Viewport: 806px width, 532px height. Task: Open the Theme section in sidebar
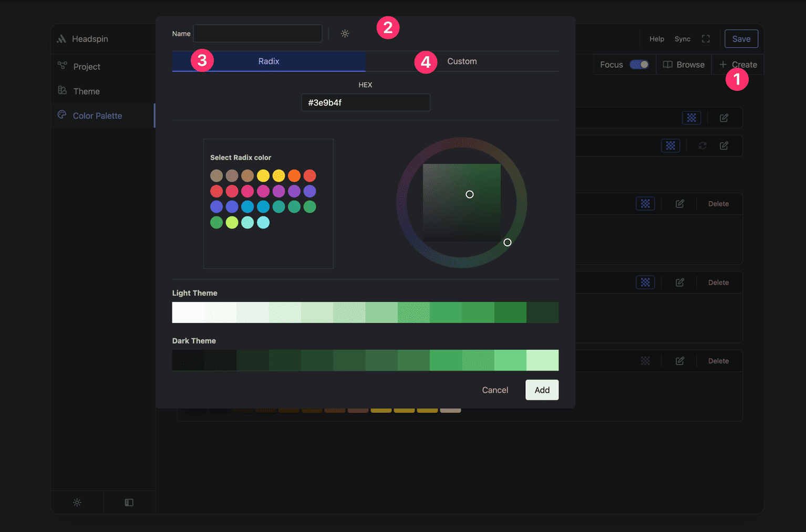(x=86, y=91)
